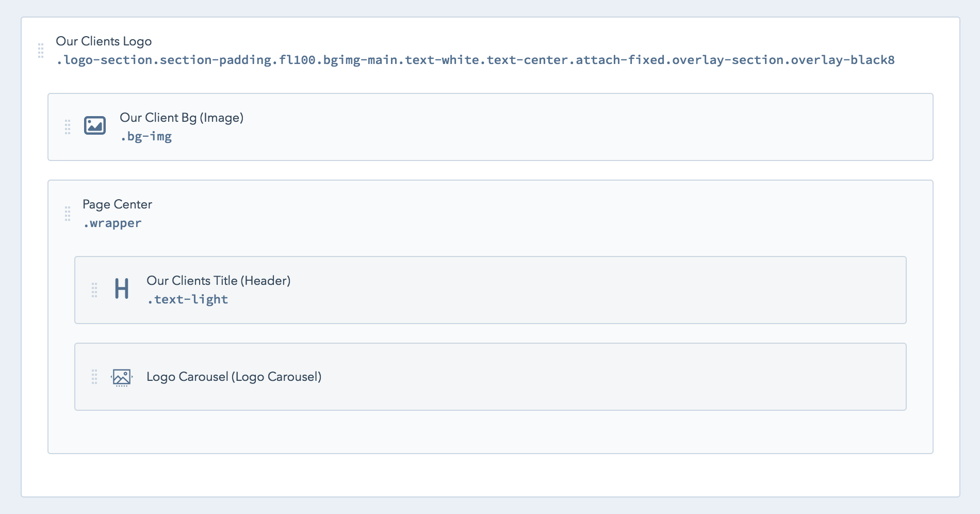Select the Our Clients Logo section title
This screenshot has width=980, height=514.
point(104,41)
